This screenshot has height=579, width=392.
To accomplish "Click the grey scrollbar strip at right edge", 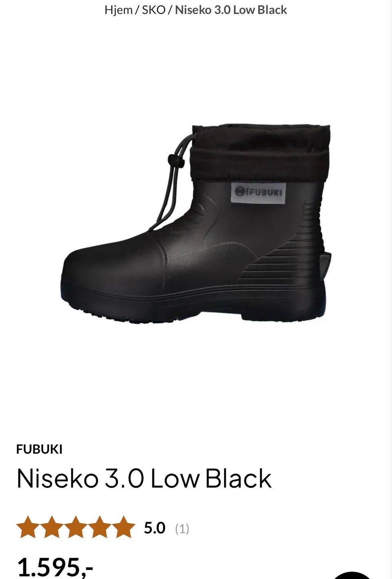I will [390, 289].
